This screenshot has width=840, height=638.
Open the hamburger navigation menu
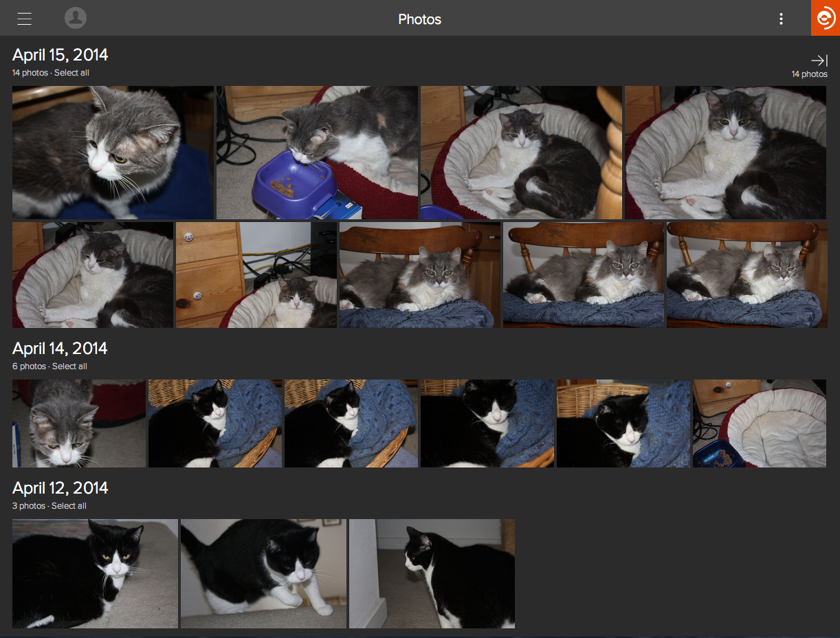tap(25, 19)
